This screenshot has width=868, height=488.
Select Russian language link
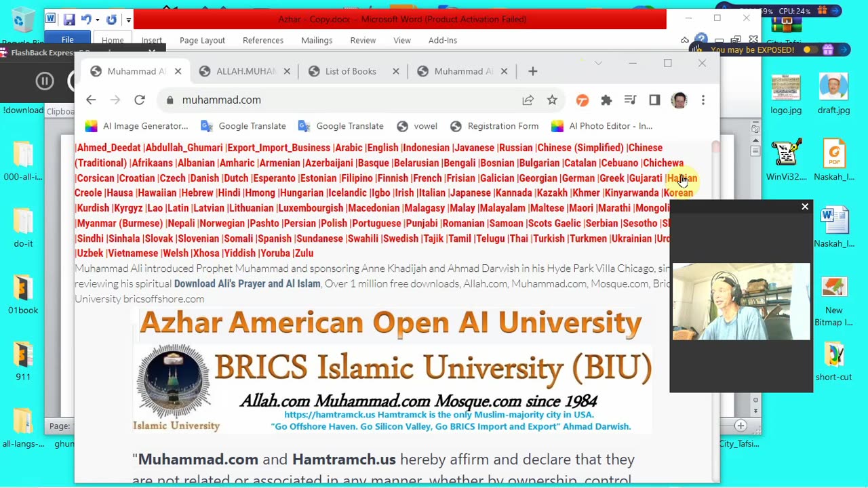point(515,148)
